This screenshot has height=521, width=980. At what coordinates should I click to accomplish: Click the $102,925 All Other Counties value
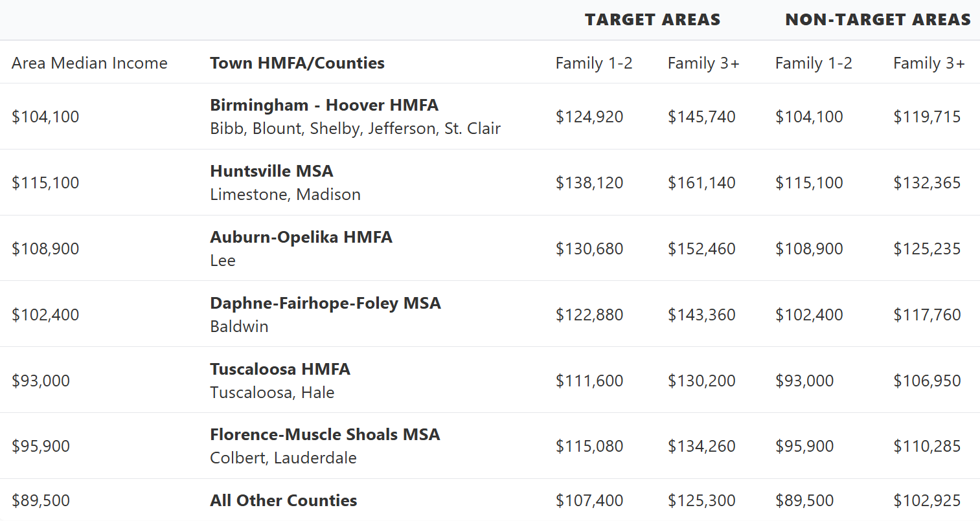point(927,500)
